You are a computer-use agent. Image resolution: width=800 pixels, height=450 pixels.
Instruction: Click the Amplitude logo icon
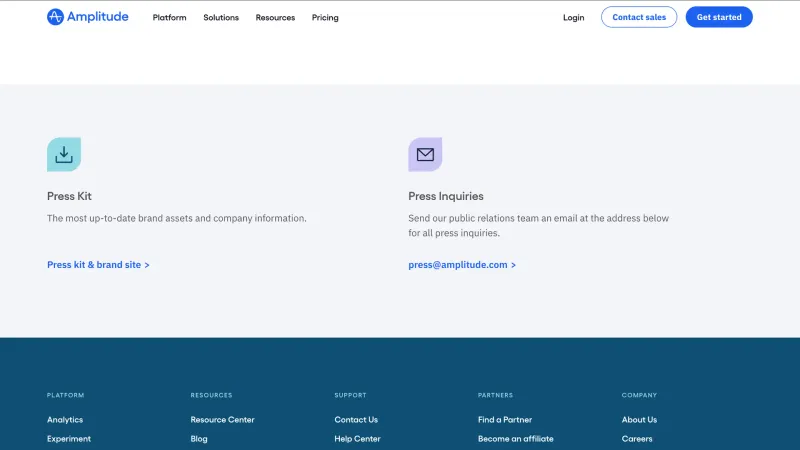tap(56, 17)
